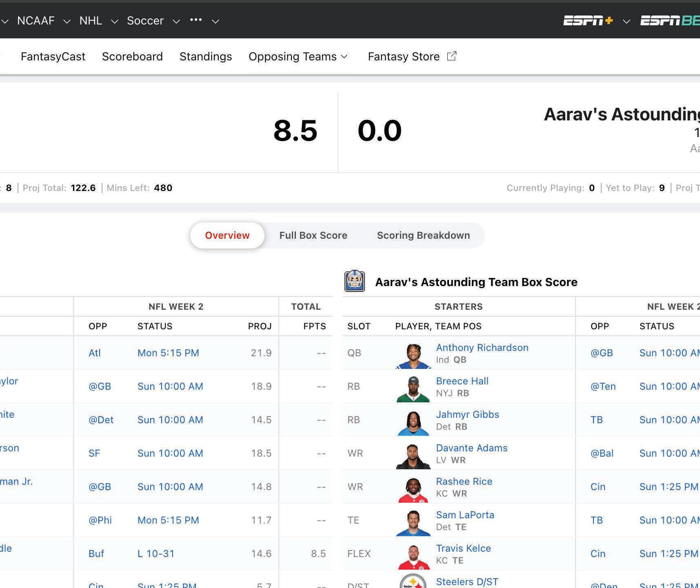Screen dimensions: 700x588
Task: Open Anthony Richardson's player link
Action: click(x=482, y=348)
